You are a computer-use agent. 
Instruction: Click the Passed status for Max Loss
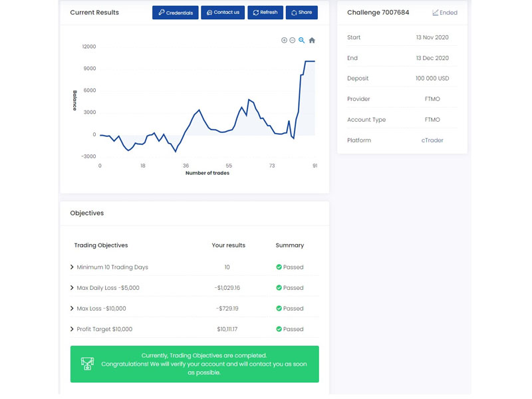(290, 309)
